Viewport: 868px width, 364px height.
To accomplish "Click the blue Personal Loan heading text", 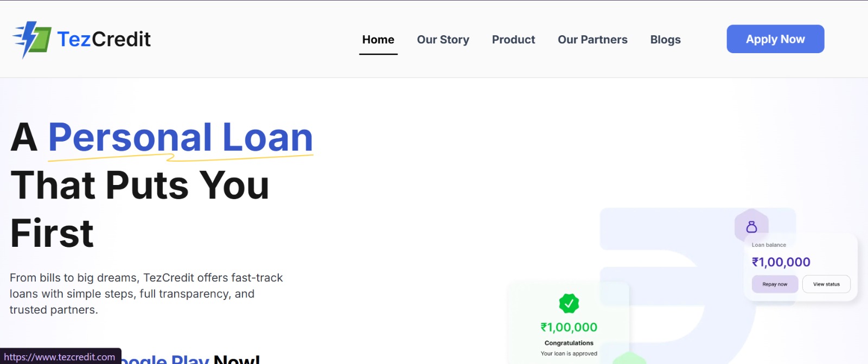I will point(181,137).
